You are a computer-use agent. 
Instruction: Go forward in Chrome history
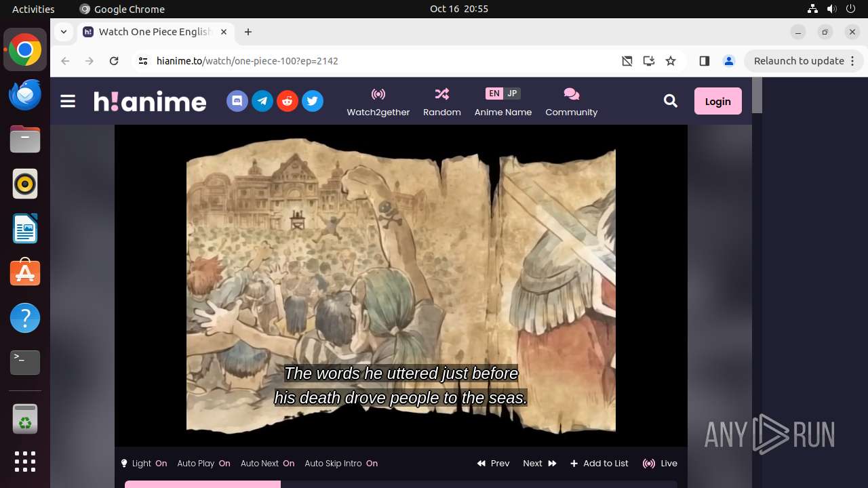90,61
